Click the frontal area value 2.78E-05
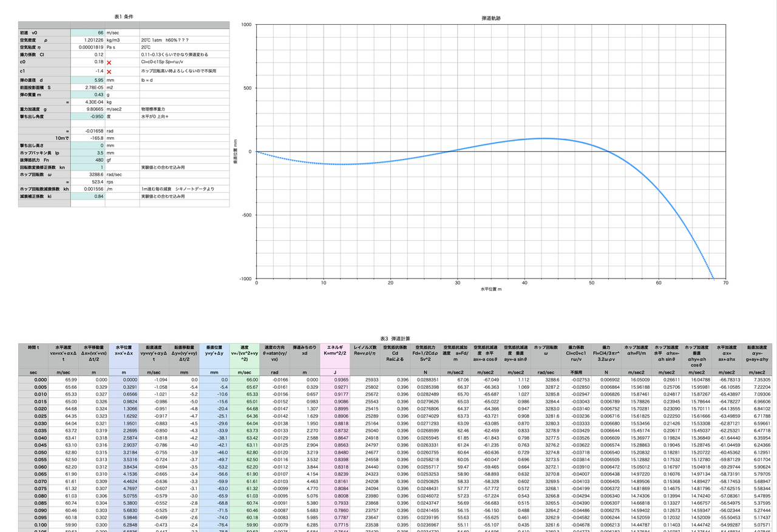 pyautogui.click(x=88, y=87)
